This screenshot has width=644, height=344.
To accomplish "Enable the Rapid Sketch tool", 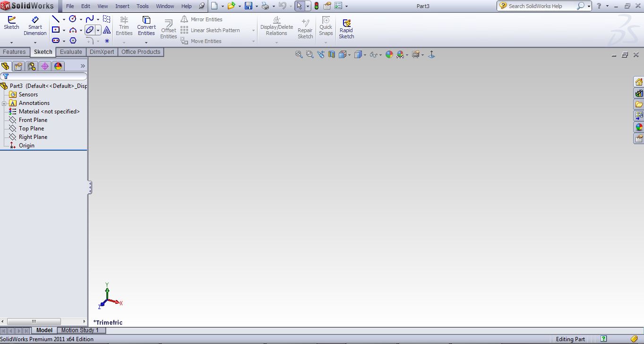I will coord(346,28).
